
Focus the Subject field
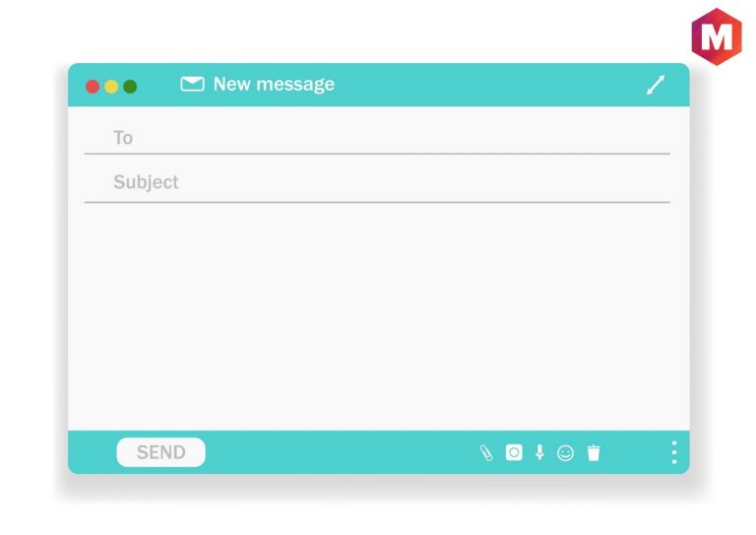377,182
